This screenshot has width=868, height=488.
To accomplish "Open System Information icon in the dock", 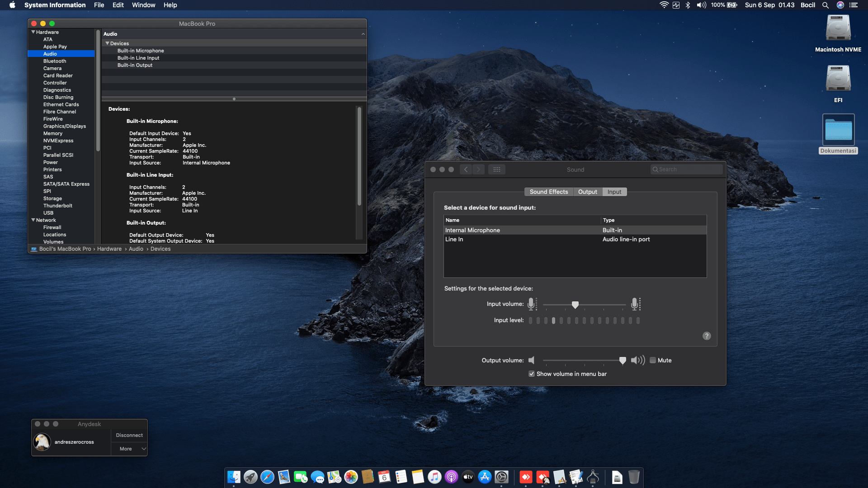I will pos(593,477).
